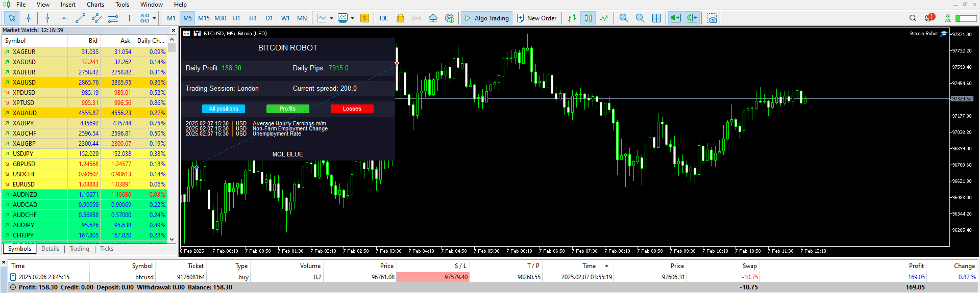Select the trendline drawing tool
This screenshot has height=293, width=980.
click(80, 18)
